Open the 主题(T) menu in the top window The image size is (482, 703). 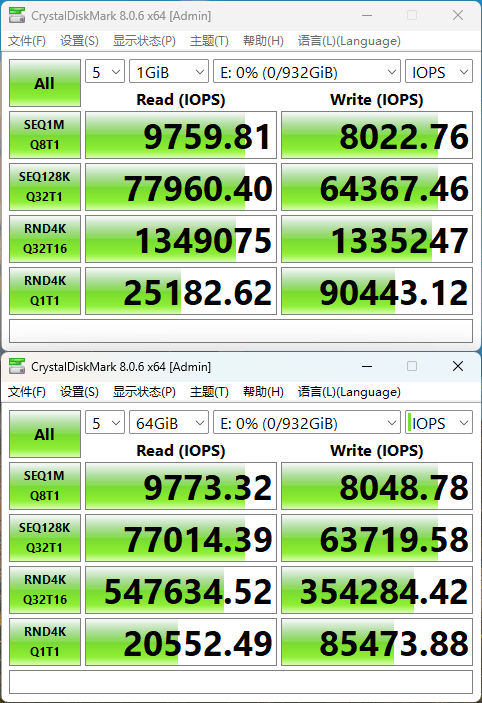tap(209, 41)
